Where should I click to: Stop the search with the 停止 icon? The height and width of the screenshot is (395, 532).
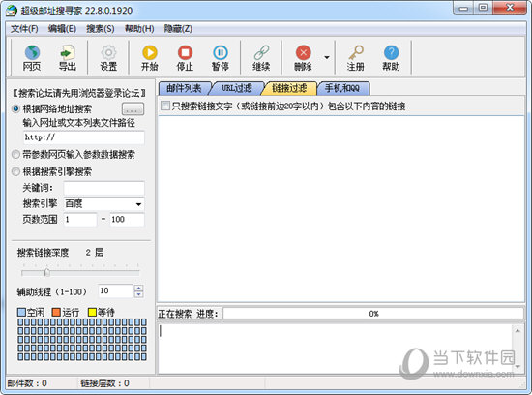pos(185,52)
